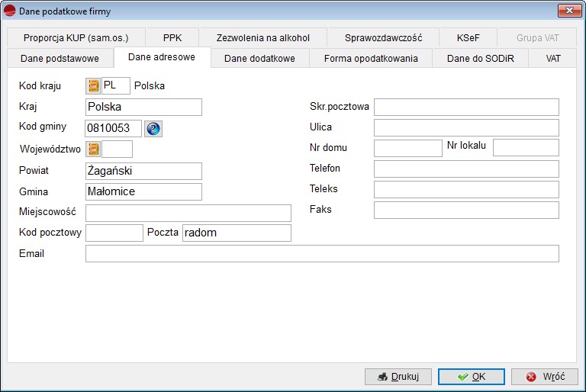Open Województwo lookup list icon
The height and width of the screenshot is (392, 586).
pyautogui.click(x=94, y=149)
